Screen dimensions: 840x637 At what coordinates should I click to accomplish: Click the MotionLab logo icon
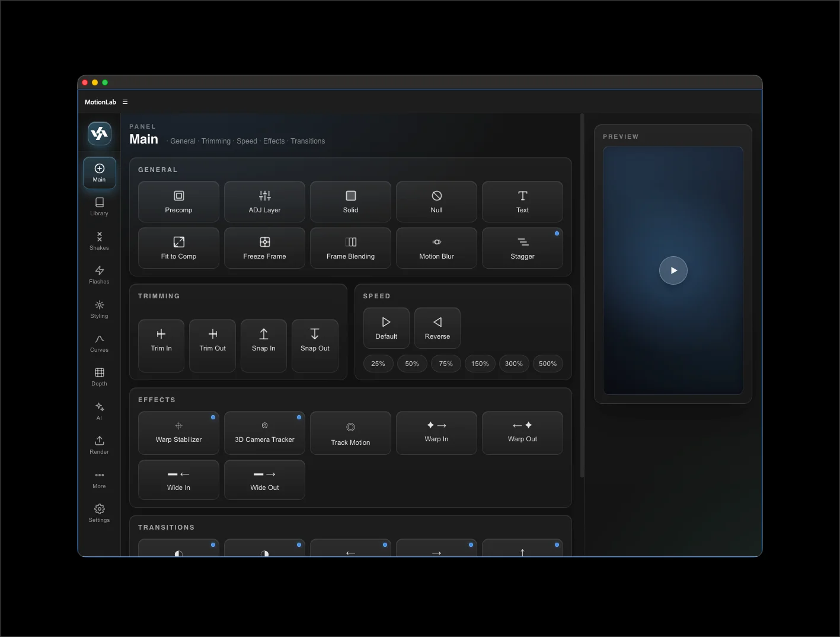(100, 133)
